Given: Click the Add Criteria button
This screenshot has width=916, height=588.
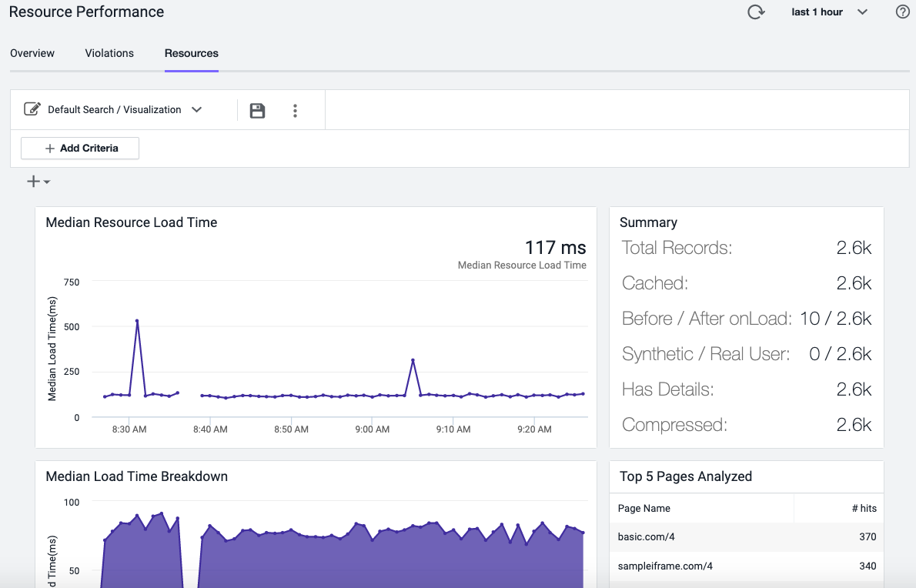Looking at the screenshot, I should pos(80,149).
